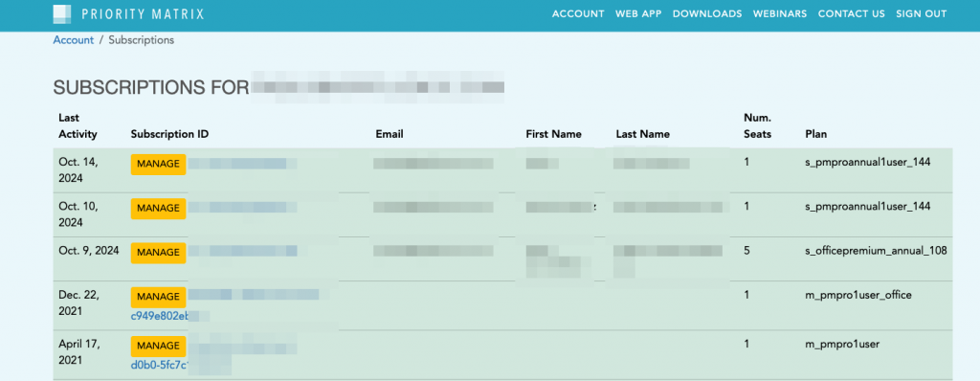The image size is (980, 381).
Task: Select plan m_pmpro1user_office cell
Action: point(858,295)
